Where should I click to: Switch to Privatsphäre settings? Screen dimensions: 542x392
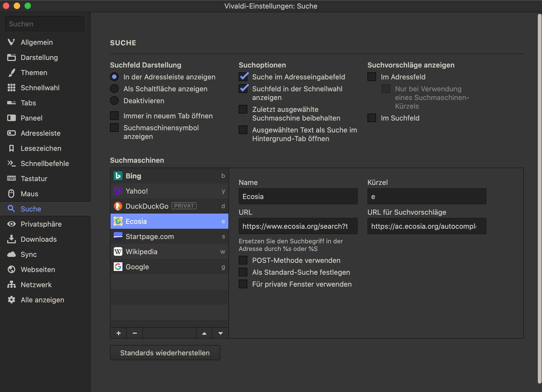click(45, 224)
